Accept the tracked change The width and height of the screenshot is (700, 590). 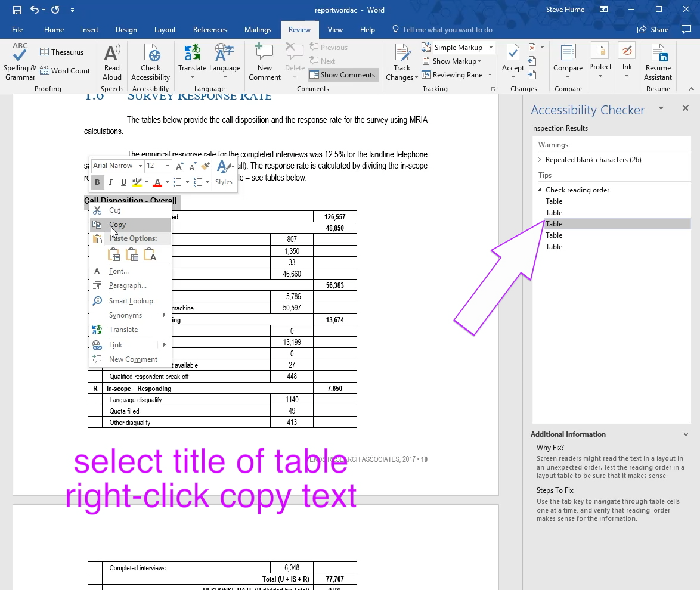click(x=513, y=52)
